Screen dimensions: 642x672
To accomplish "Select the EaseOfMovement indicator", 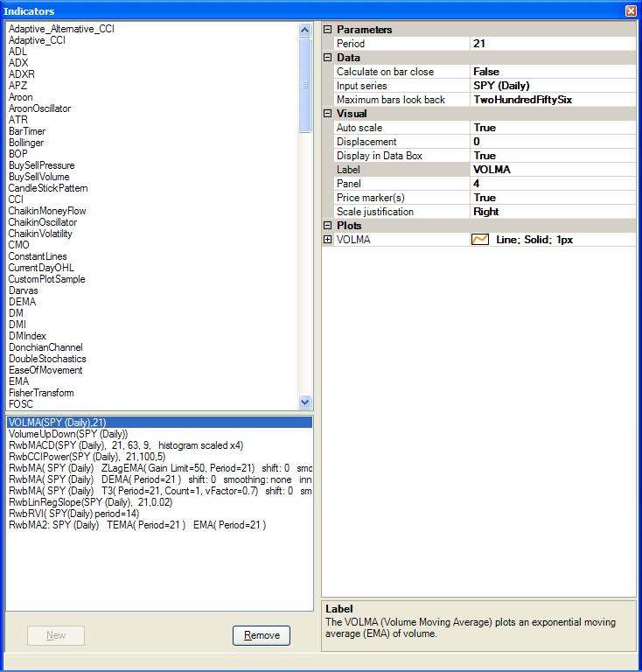I will 45,370.
